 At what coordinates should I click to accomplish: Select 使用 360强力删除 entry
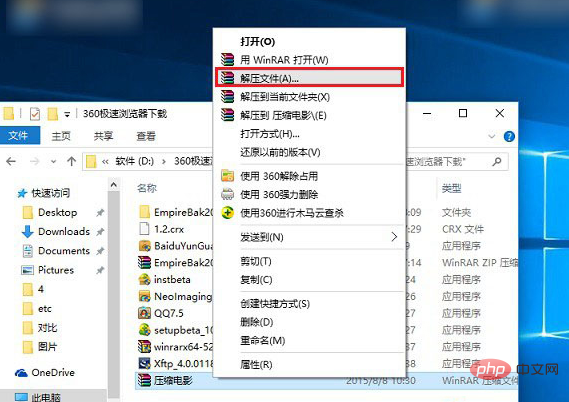point(309,194)
